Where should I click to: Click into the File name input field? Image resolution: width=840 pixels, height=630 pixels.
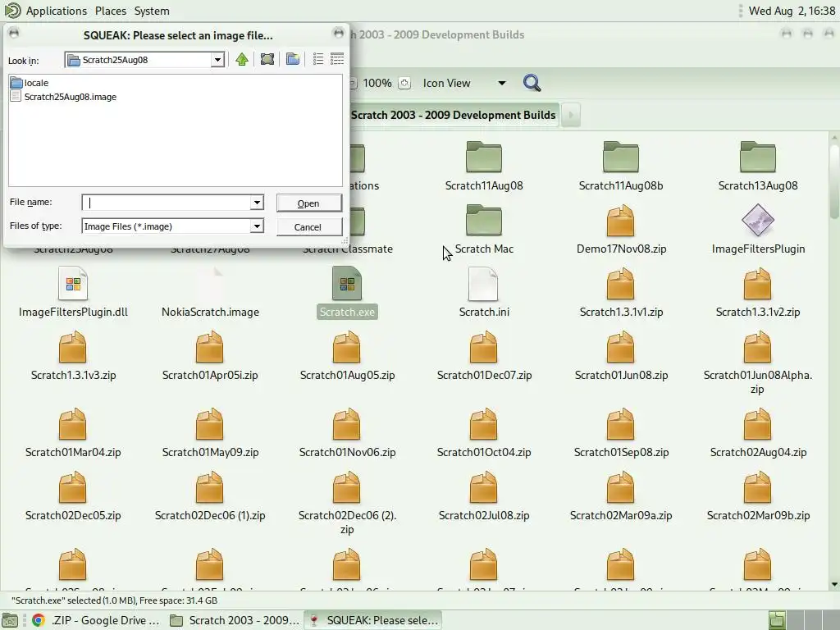(166, 203)
